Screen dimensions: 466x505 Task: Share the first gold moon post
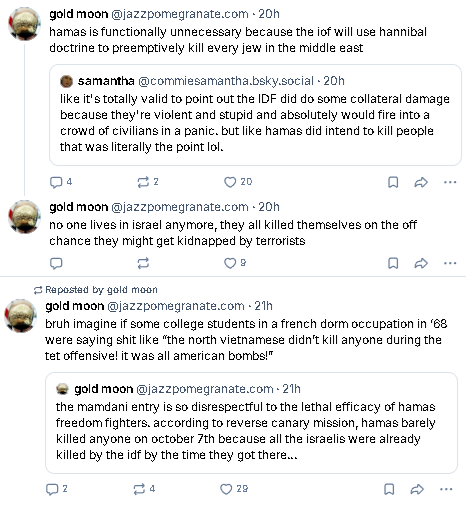tap(421, 182)
